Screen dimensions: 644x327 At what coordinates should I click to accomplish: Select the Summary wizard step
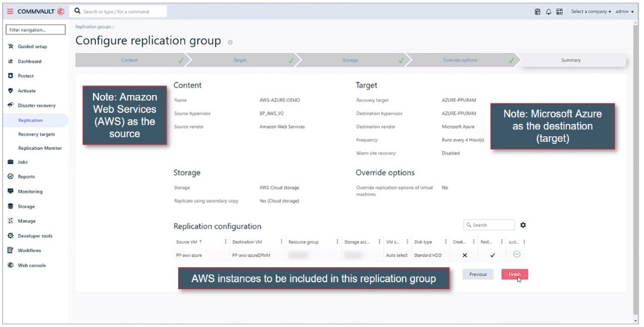click(x=571, y=60)
